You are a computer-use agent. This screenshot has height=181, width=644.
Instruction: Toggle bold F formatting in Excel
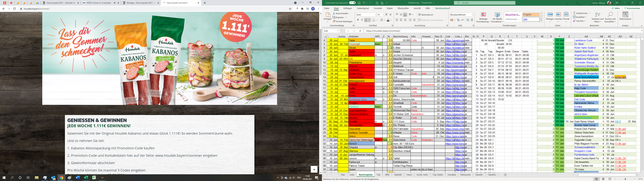[358, 20]
